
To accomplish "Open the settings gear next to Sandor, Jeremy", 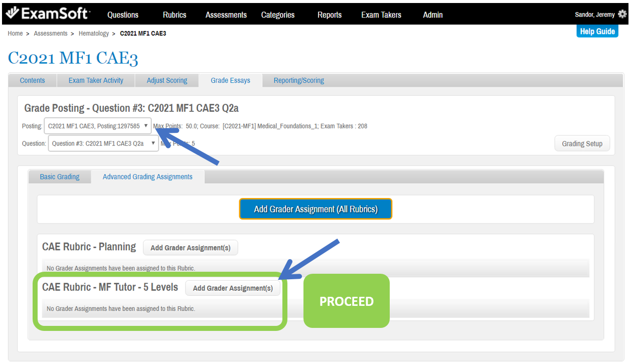I will pyautogui.click(x=622, y=14).
